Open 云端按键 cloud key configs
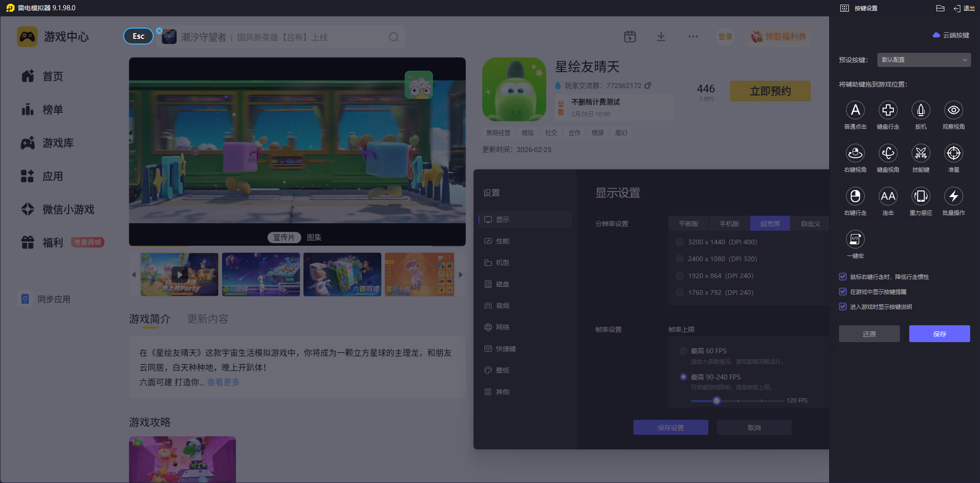The width and height of the screenshot is (980, 483). pyautogui.click(x=951, y=35)
